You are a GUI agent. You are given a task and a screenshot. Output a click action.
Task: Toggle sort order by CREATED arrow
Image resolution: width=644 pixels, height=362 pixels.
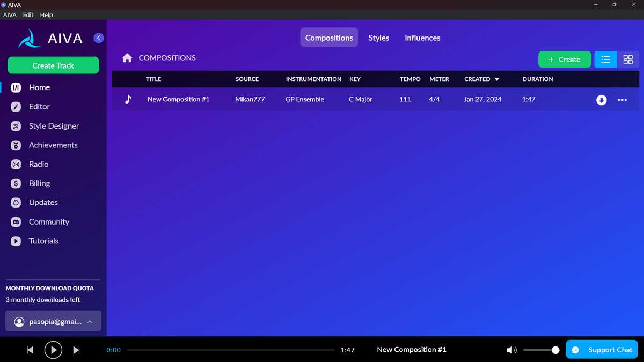click(x=496, y=79)
